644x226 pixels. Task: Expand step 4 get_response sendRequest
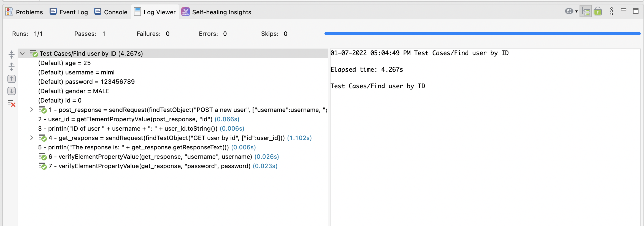coord(32,138)
